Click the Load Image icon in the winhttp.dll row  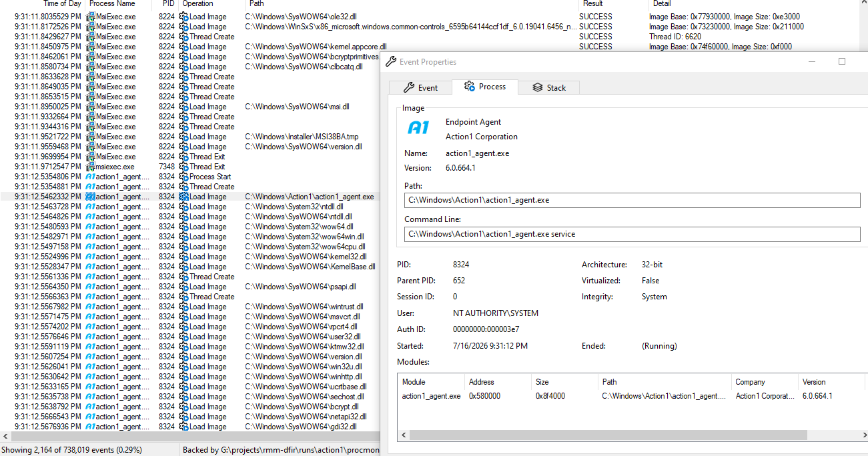(x=183, y=377)
